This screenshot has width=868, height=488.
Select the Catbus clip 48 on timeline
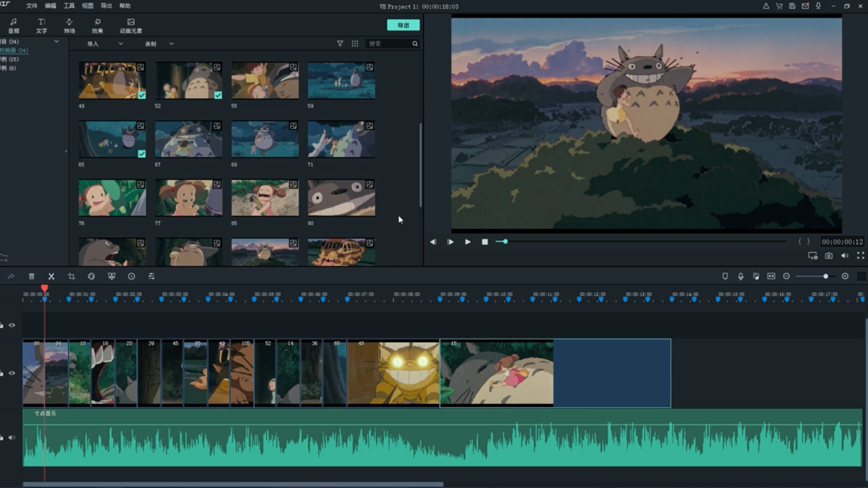393,373
